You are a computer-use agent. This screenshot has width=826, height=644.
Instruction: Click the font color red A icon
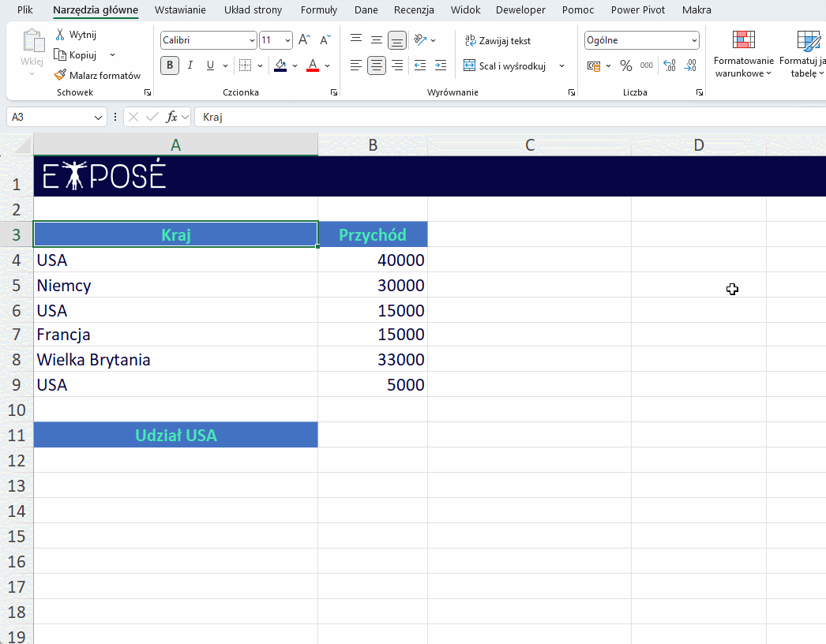[313, 66]
